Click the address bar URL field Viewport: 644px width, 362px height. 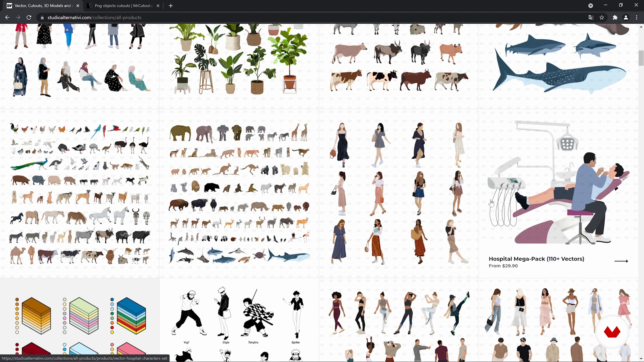310,17
